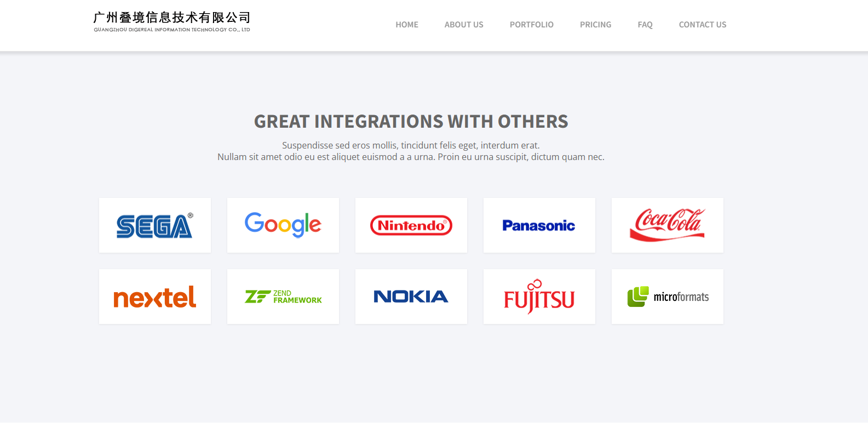Viewport: 868px width, 444px height.
Task: Select FAQ in the navigation bar
Action: pyautogui.click(x=645, y=25)
